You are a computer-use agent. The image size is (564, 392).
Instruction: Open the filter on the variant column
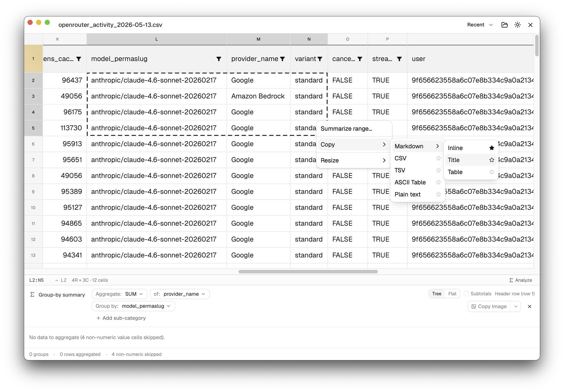[x=320, y=59]
